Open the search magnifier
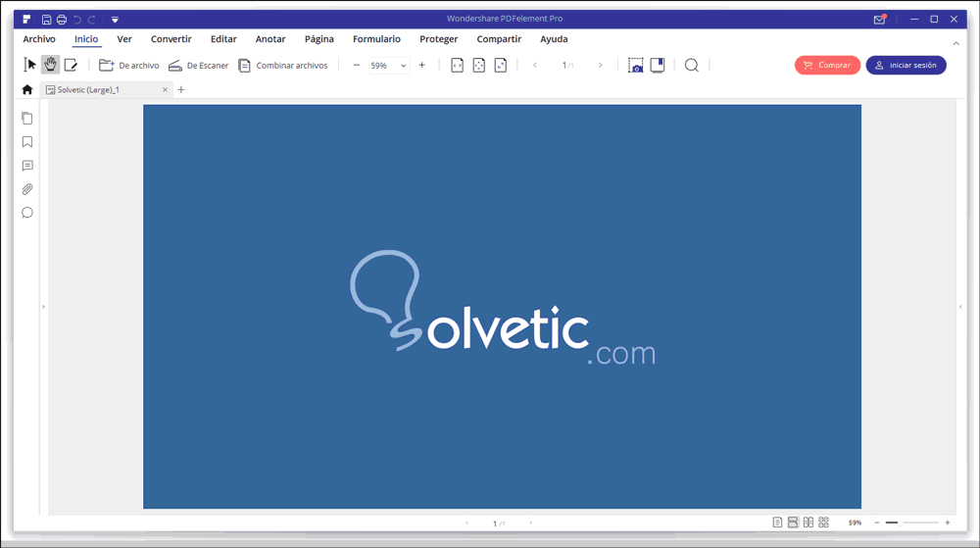 [x=691, y=65]
